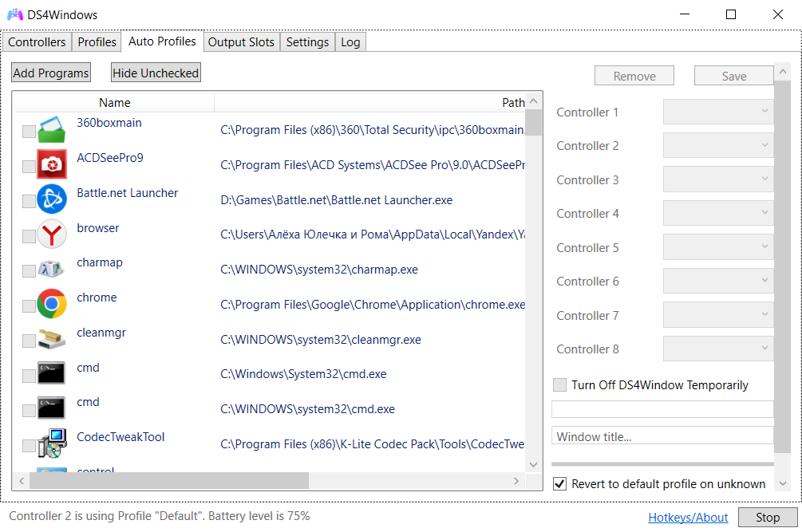Uncheck Revert to default profile on unknown
Screen dimensions: 802x532
[x=559, y=483]
